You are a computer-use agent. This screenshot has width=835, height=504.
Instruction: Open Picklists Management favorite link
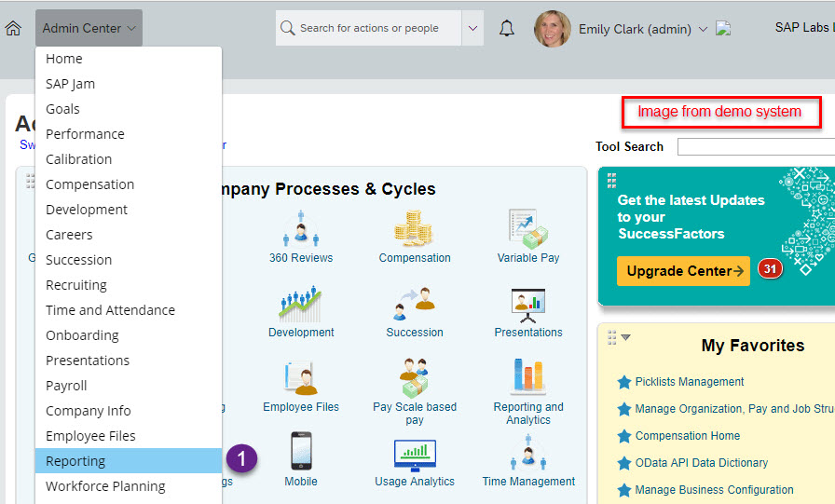click(689, 382)
